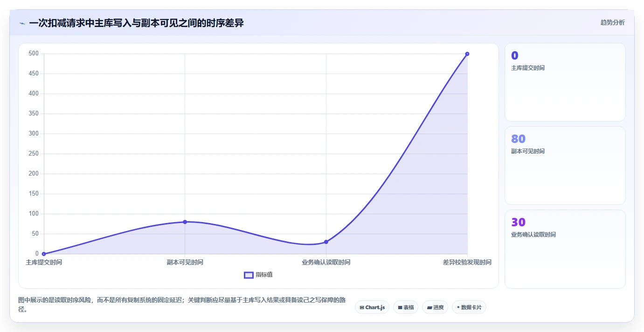Click the 主库提交时间 x-axis label
644x332 pixels.
pyautogui.click(x=44, y=262)
